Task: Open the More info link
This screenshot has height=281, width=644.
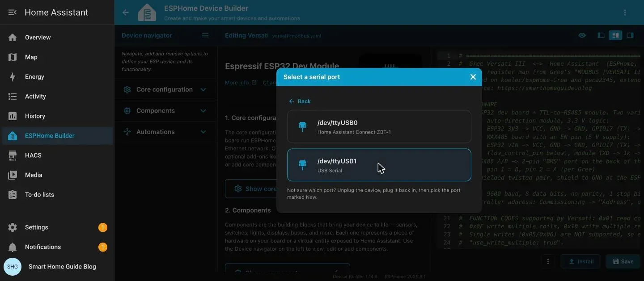Action: click(241, 83)
